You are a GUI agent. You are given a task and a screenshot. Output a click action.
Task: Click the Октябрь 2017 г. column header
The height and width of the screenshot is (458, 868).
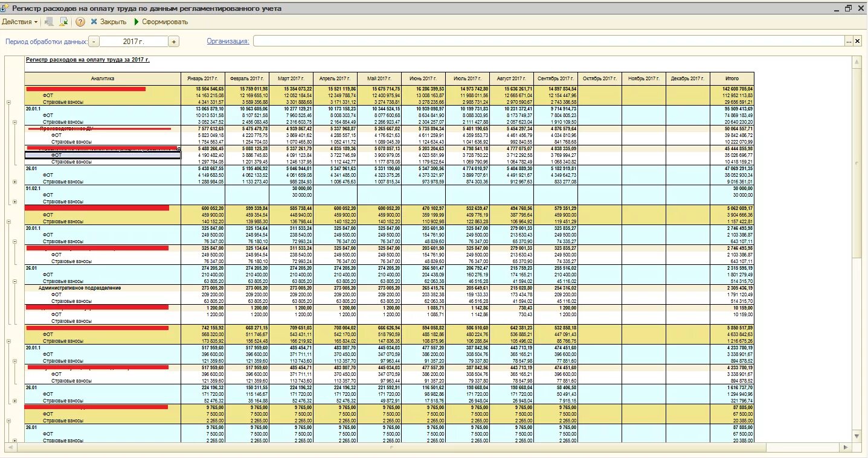pyautogui.click(x=600, y=78)
